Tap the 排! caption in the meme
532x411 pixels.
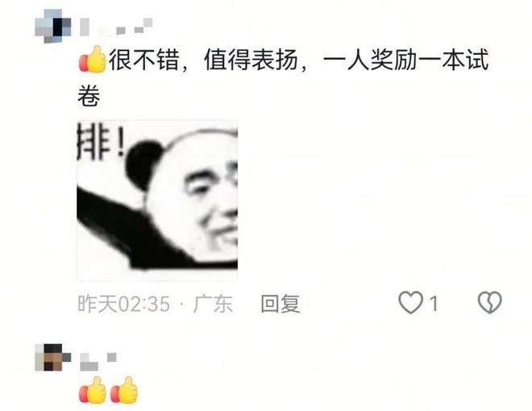coord(101,141)
